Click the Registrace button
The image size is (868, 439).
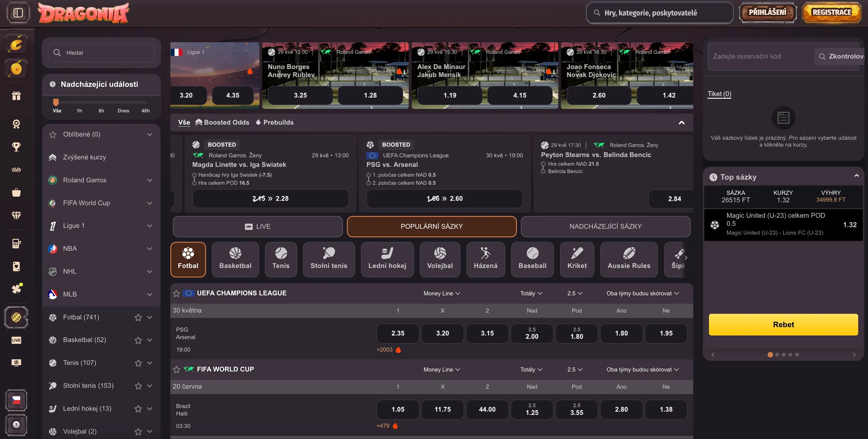[x=832, y=12]
